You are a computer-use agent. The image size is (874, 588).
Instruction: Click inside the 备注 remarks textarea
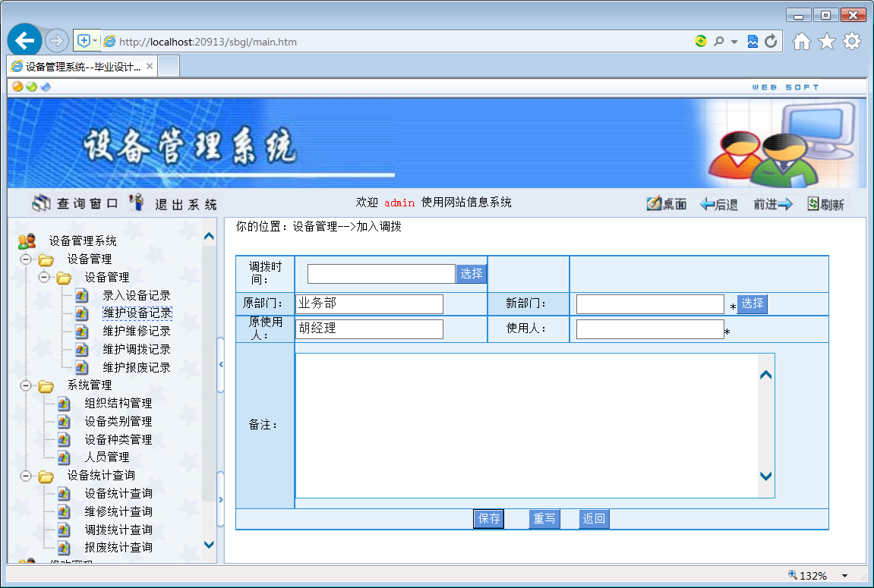527,426
